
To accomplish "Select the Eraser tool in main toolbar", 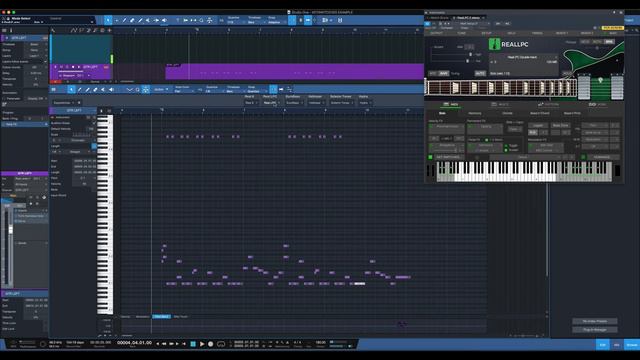I will coord(132,20).
